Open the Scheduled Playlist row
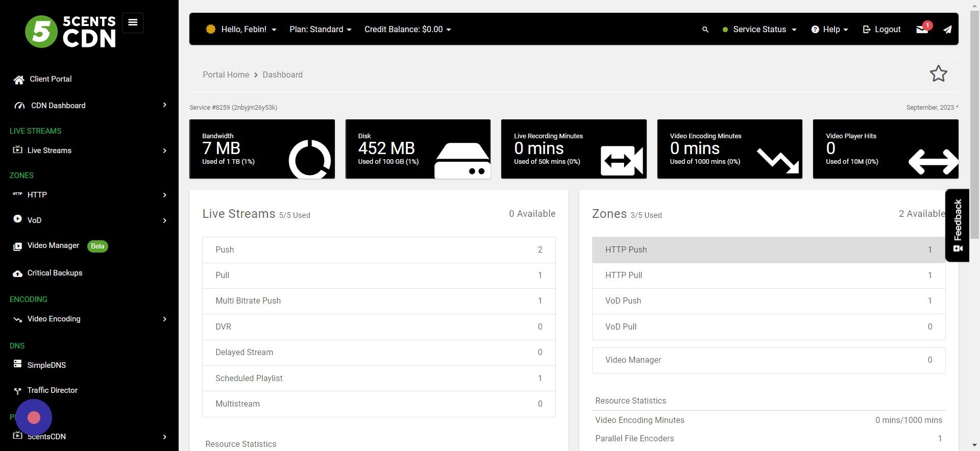The height and width of the screenshot is (451, 980). [379, 379]
